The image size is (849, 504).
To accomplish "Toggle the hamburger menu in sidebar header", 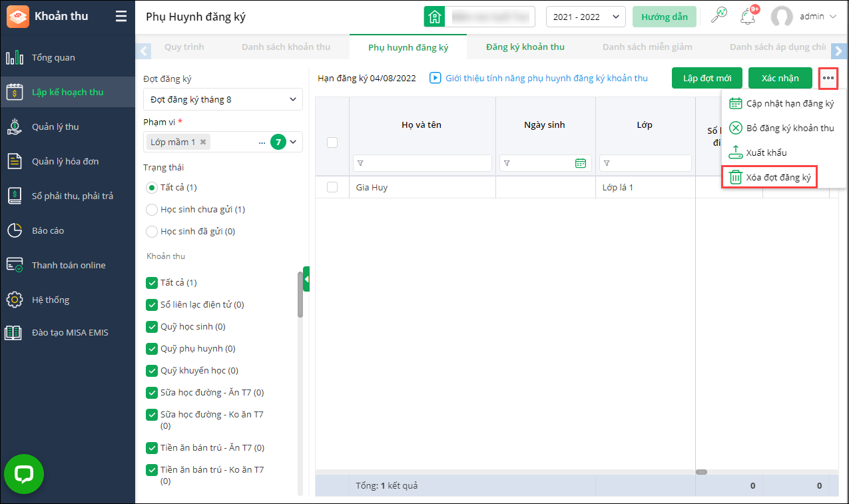I will click(121, 16).
